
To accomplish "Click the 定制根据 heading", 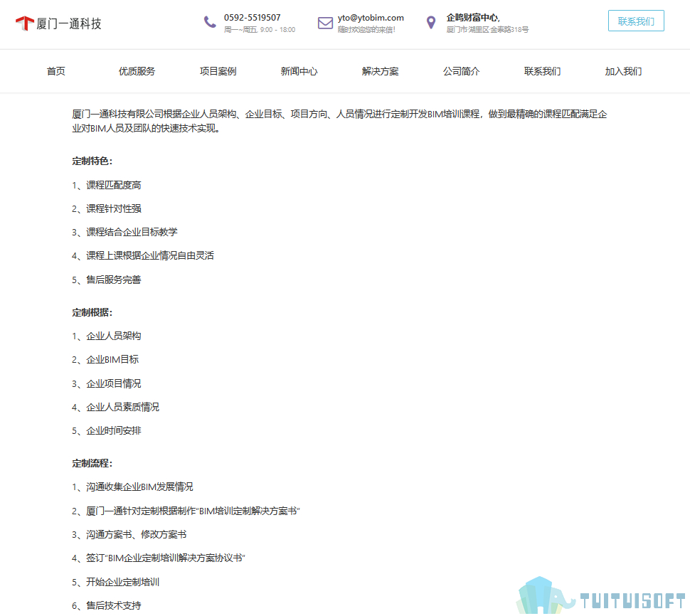I will tap(92, 312).
